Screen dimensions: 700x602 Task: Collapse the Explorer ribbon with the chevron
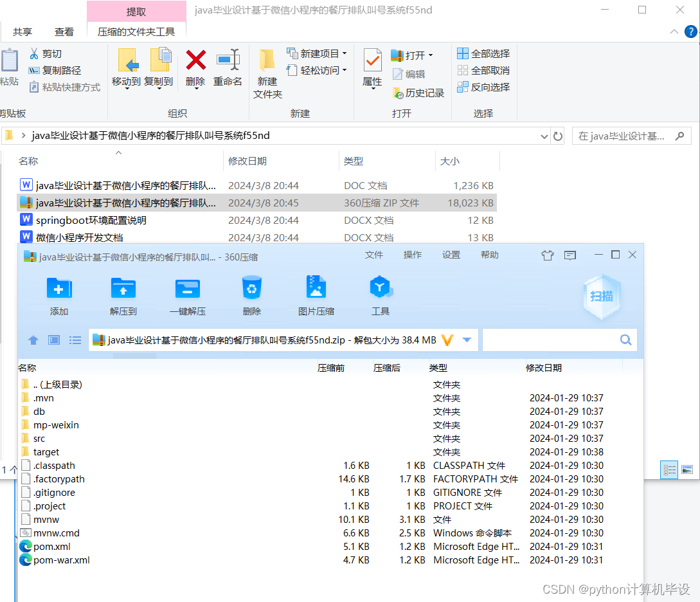pyautogui.click(x=674, y=32)
